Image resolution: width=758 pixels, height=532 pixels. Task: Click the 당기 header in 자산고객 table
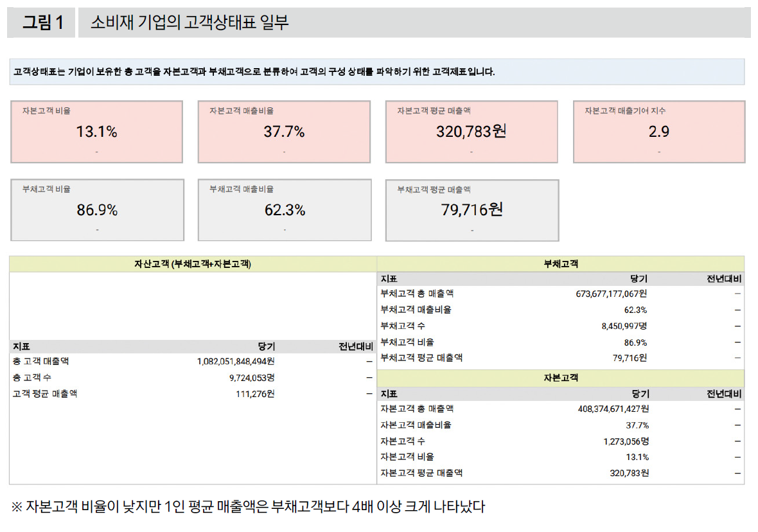coord(267,346)
